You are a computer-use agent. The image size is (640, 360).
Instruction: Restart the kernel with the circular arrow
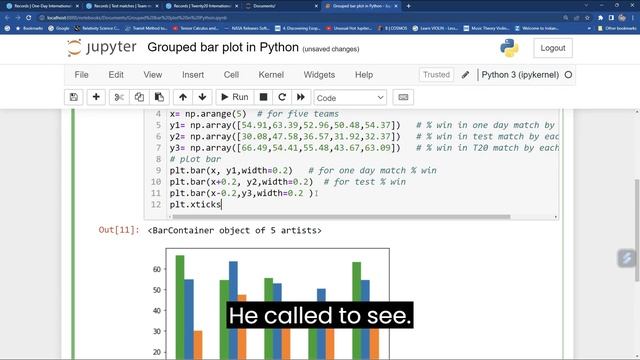pyautogui.click(x=282, y=97)
